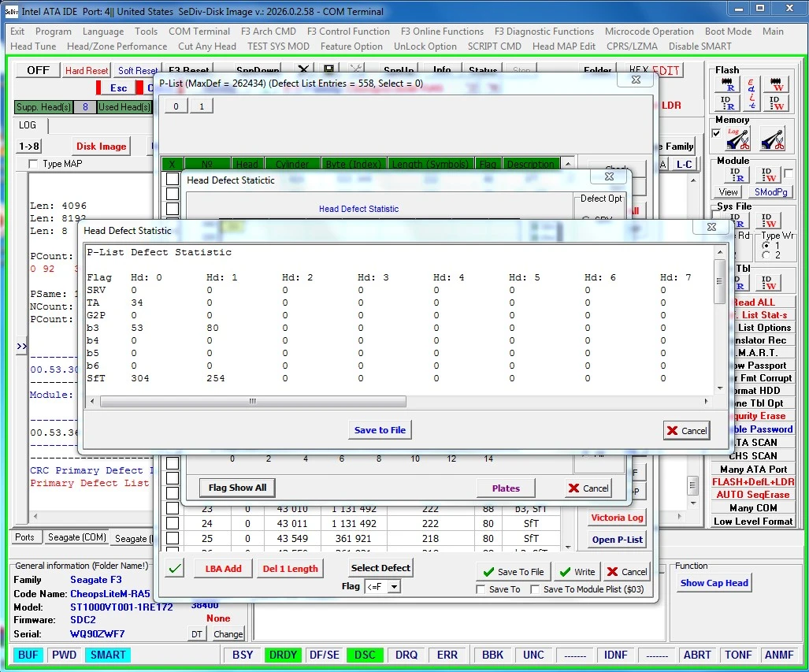Click the horizontal scrollbar thumb in statistic dialog

(253, 401)
